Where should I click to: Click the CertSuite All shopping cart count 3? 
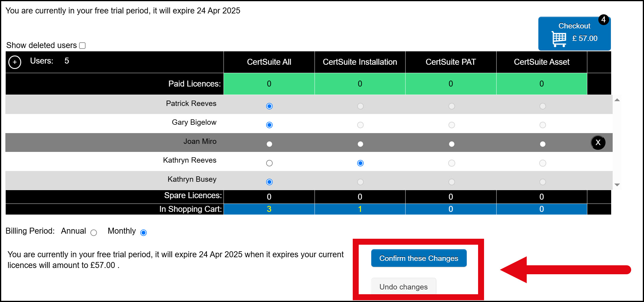point(269,209)
